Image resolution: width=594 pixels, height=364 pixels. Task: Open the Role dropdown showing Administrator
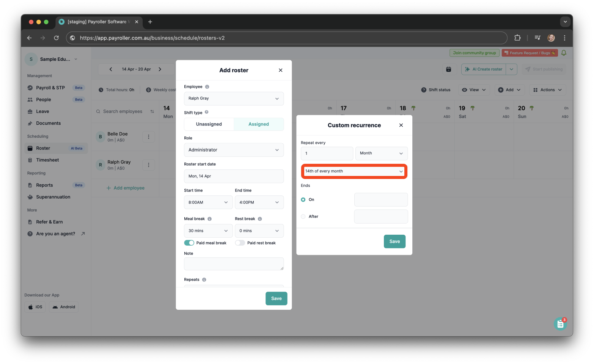click(234, 150)
